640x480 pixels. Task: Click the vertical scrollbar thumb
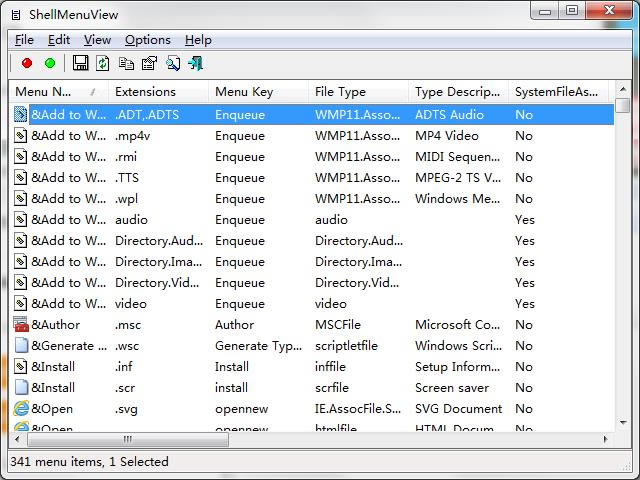623,104
